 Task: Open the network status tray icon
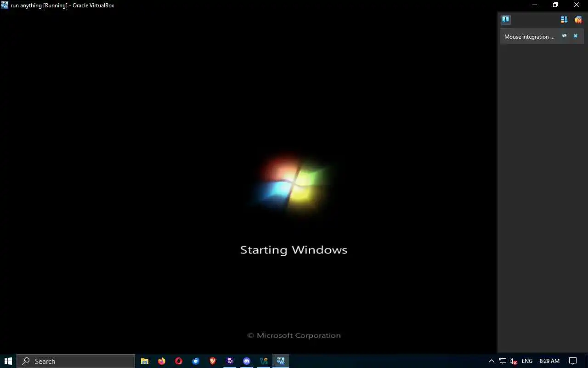503,361
